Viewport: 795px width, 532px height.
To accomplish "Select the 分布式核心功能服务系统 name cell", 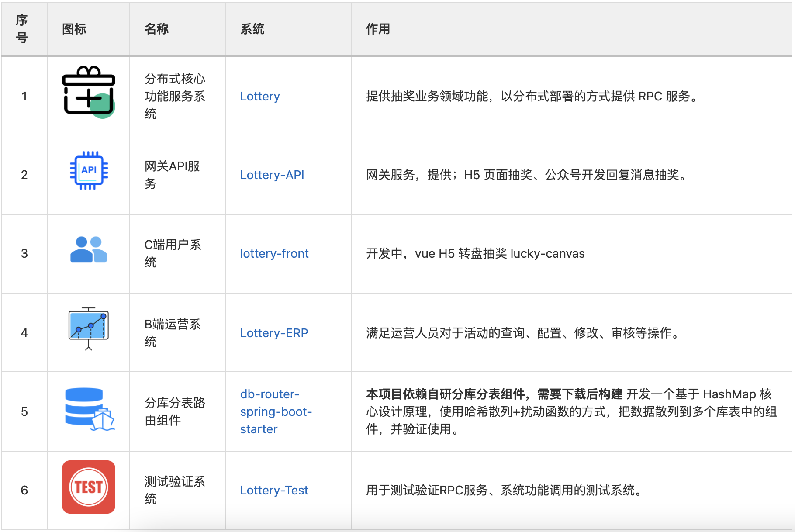I will 175,96.
